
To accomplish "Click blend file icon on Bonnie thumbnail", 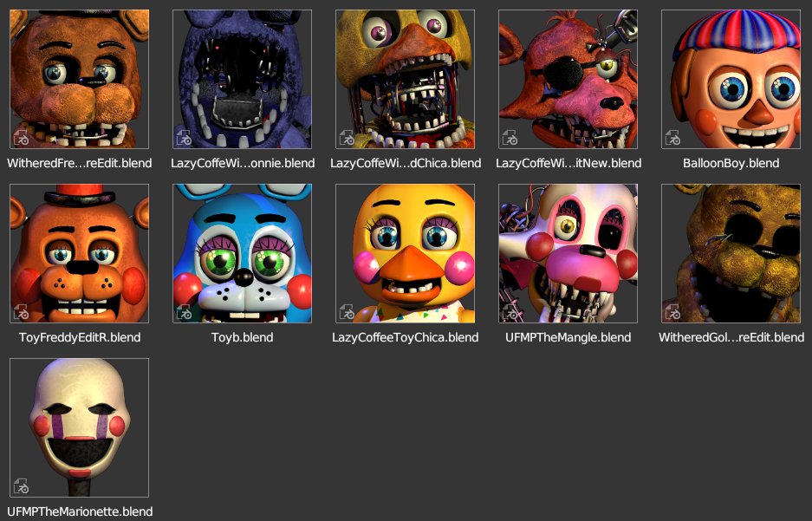I will click(x=184, y=138).
